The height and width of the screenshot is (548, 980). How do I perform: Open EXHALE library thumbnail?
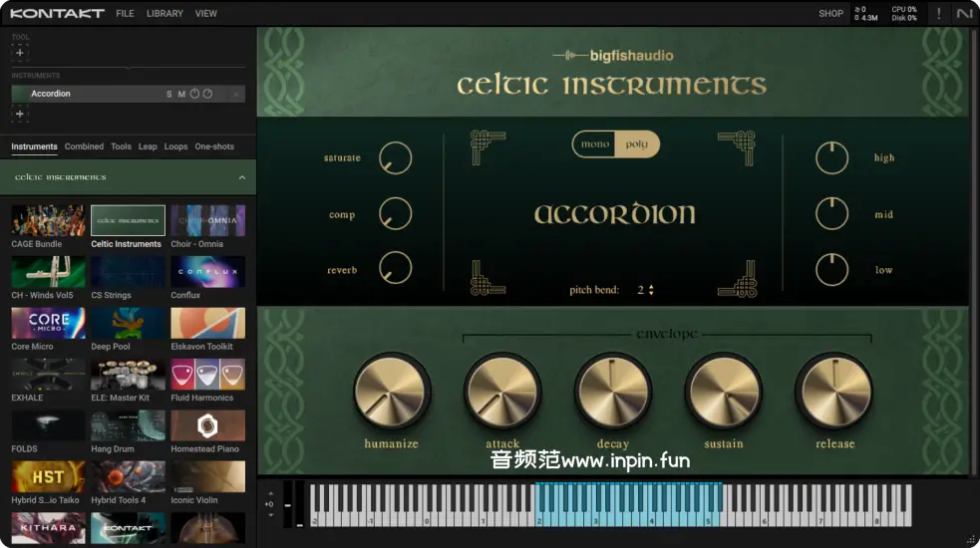(48, 375)
